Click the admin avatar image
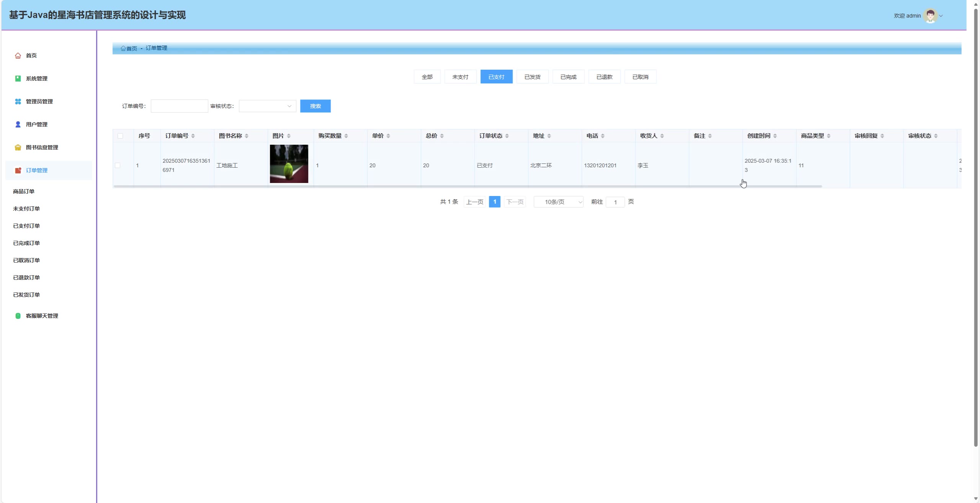The image size is (980, 503). (930, 16)
